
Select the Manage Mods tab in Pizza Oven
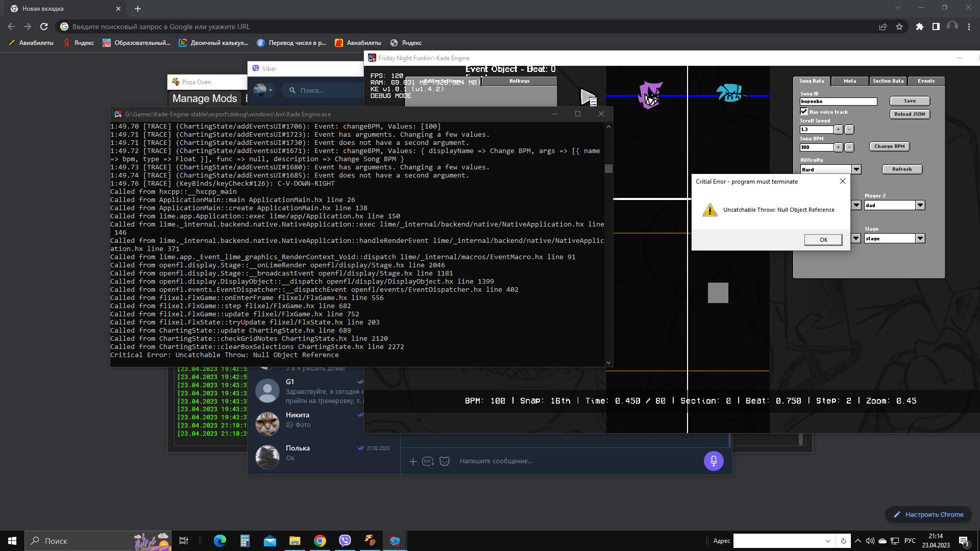pyautogui.click(x=204, y=98)
